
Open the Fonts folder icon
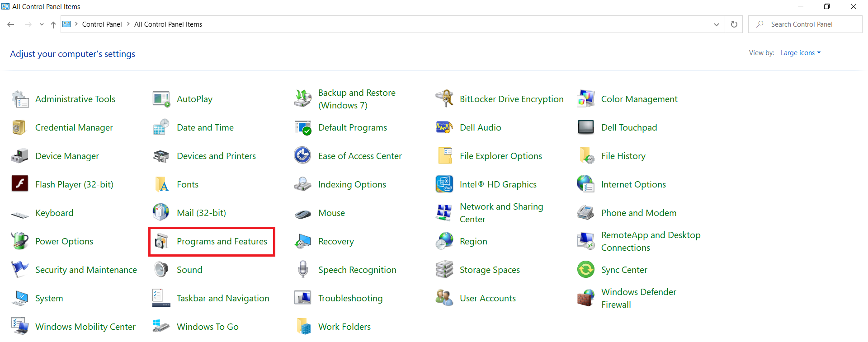tap(161, 184)
